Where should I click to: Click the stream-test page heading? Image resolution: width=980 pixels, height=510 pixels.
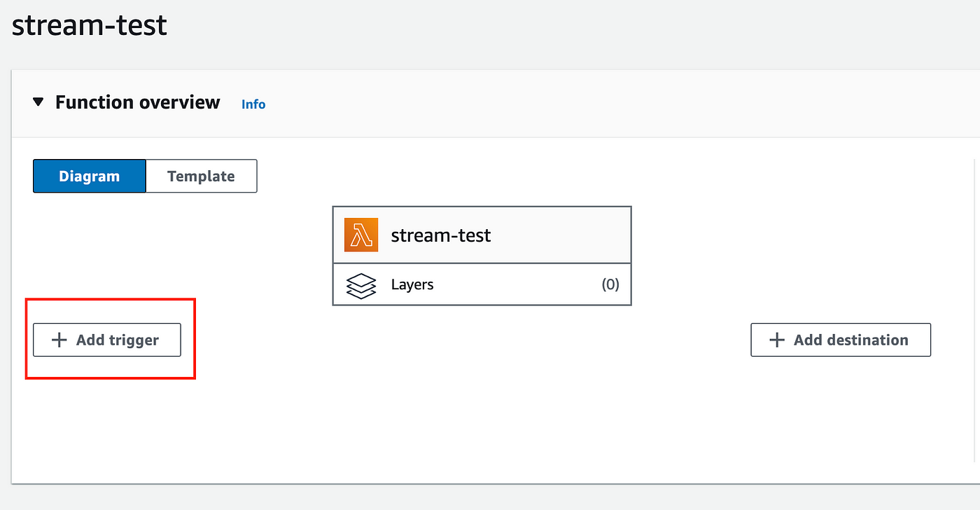[89, 25]
